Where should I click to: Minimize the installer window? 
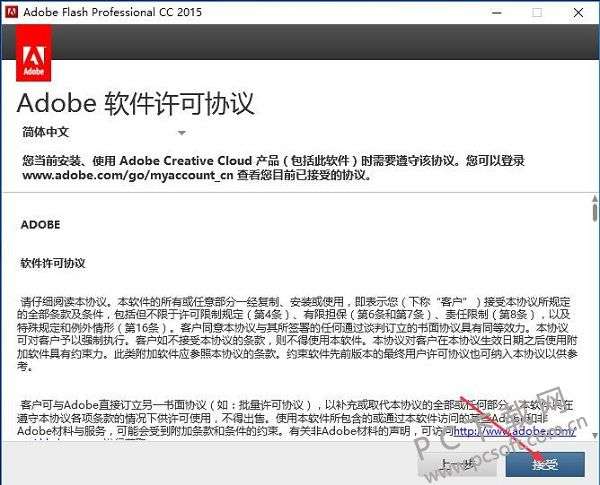[497, 13]
